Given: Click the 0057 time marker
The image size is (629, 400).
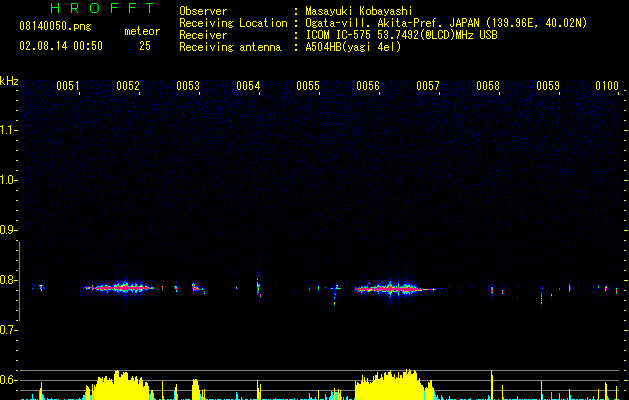Looking at the screenshot, I should [428, 86].
